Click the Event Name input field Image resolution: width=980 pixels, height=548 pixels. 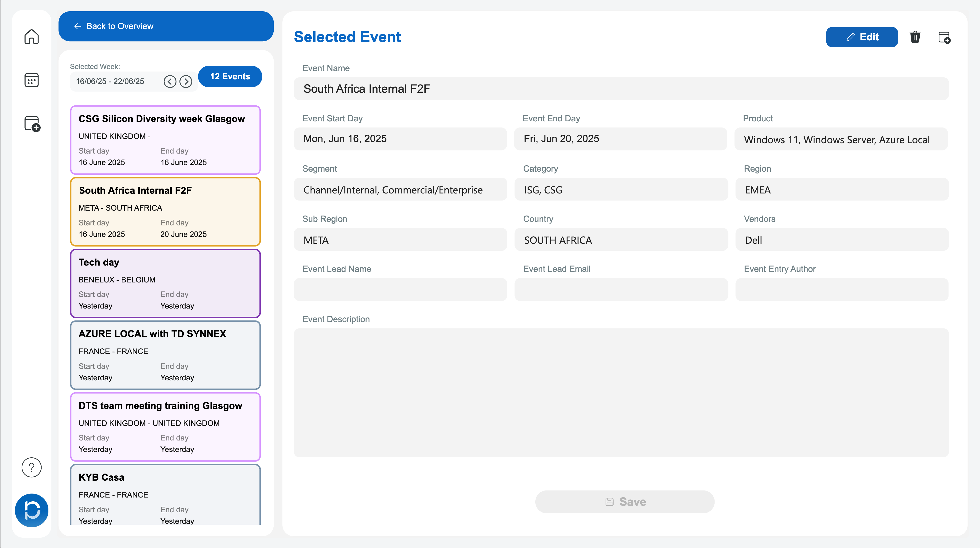[621, 89]
